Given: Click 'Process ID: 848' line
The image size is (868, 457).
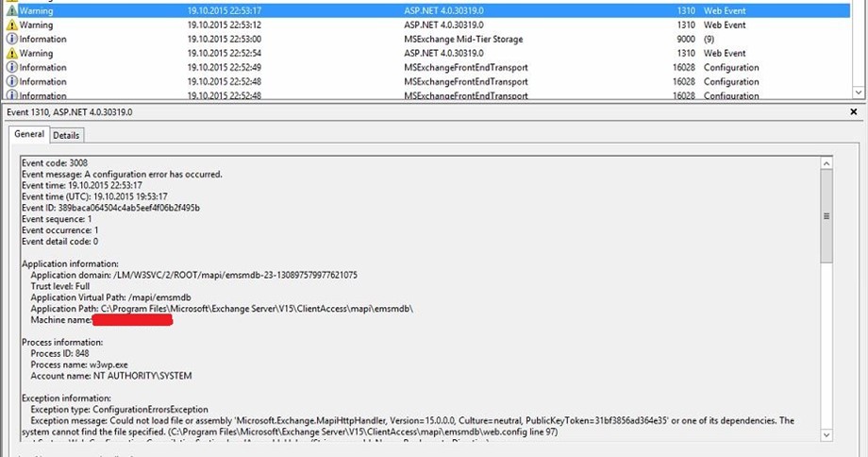Looking at the screenshot, I should [x=59, y=353].
